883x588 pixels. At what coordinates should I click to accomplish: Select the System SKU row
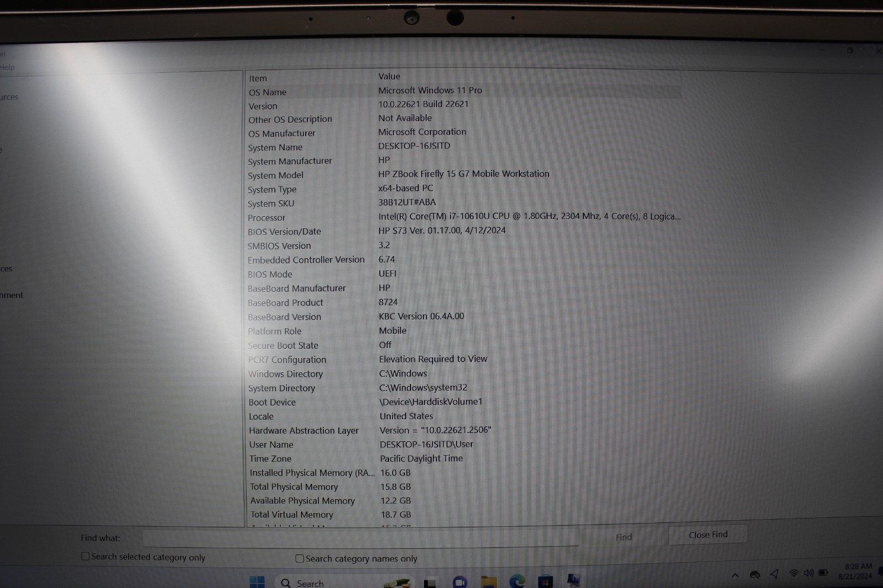coord(464,203)
